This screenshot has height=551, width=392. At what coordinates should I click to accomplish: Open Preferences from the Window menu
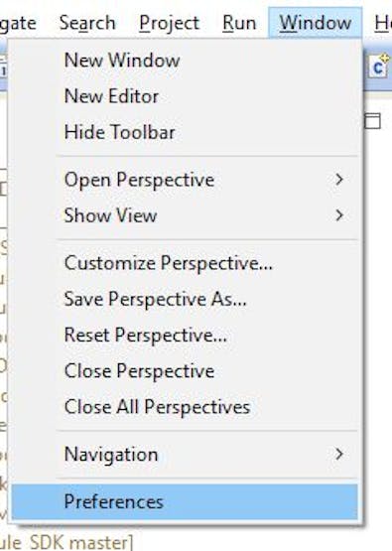pos(185,501)
